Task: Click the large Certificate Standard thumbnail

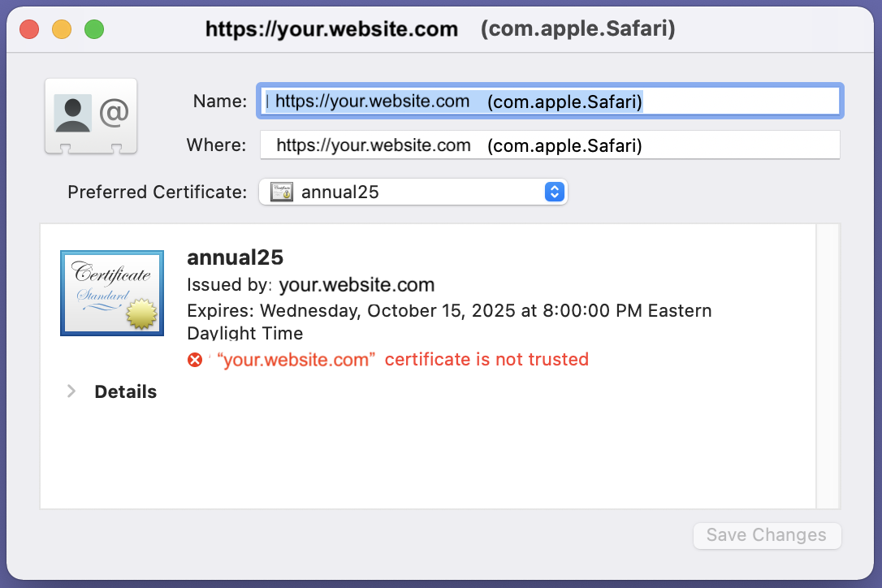Action: coord(112,293)
